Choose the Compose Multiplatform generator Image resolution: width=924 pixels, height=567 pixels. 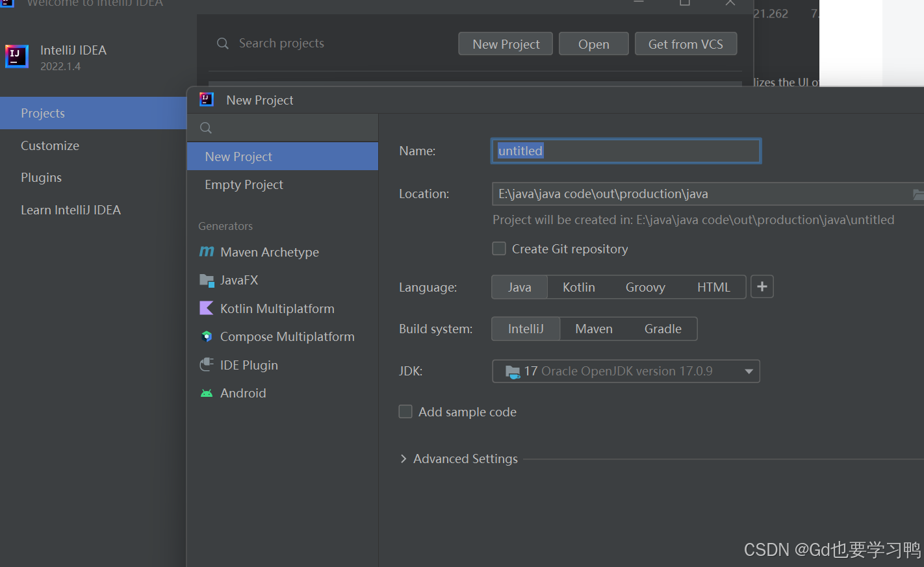[288, 336]
